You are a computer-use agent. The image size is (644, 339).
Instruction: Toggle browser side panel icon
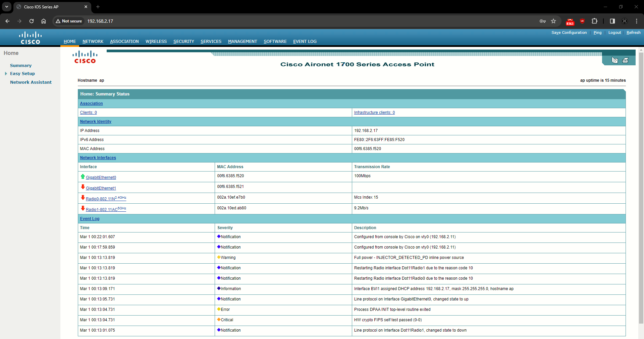tap(612, 21)
